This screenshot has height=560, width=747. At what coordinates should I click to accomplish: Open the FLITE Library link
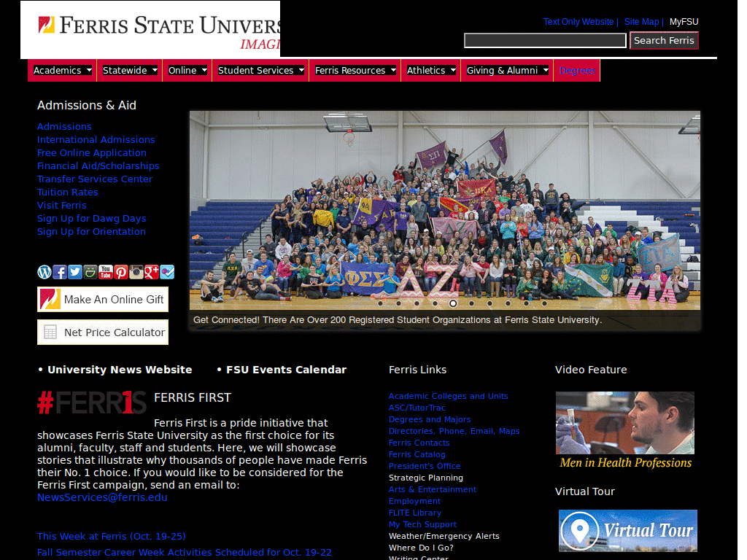click(x=415, y=513)
